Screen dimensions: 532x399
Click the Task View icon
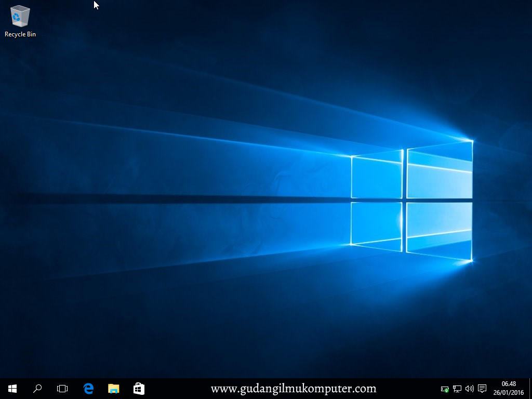point(62,388)
